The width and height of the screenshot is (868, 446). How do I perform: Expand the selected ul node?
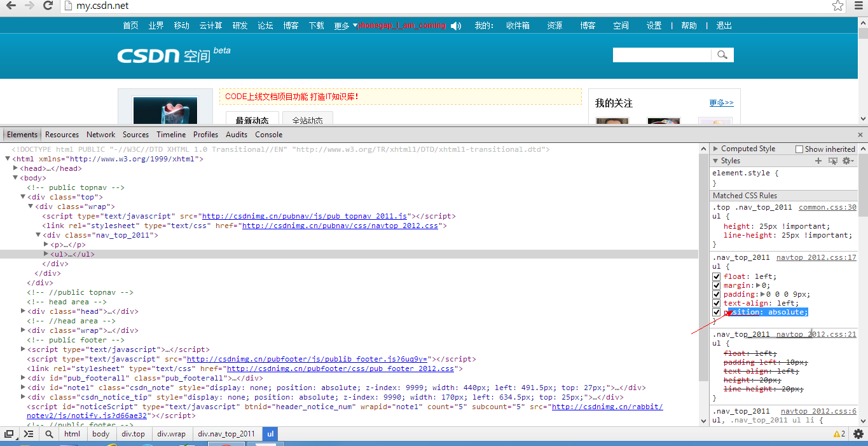pos(46,254)
